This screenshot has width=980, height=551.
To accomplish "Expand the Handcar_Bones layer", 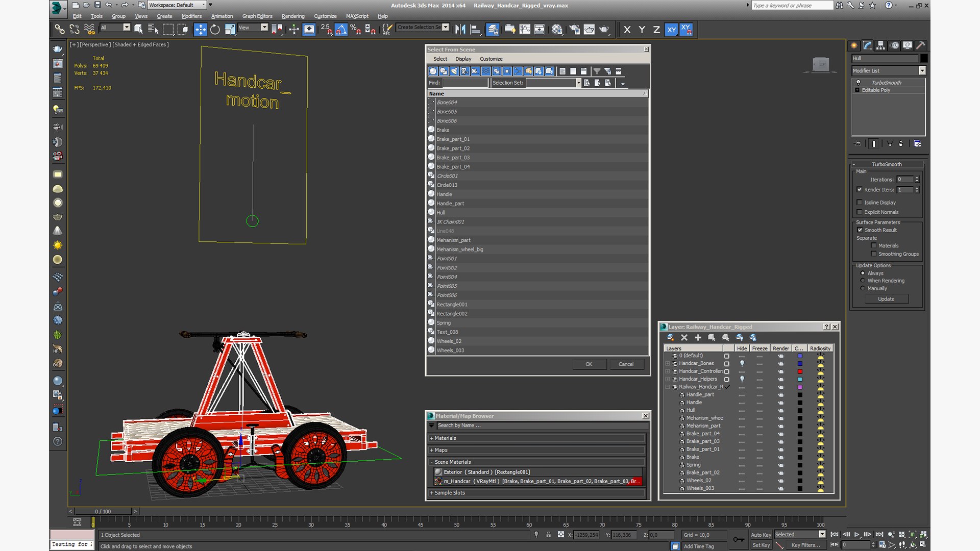I will tap(668, 364).
